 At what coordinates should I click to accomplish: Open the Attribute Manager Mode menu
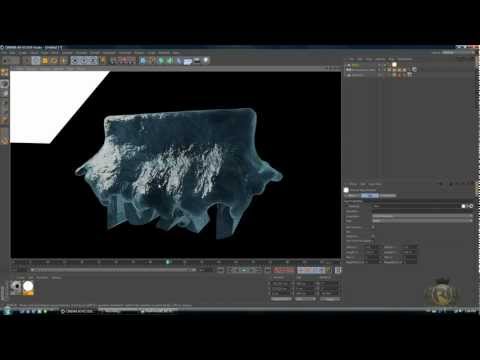click(x=353, y=184)
